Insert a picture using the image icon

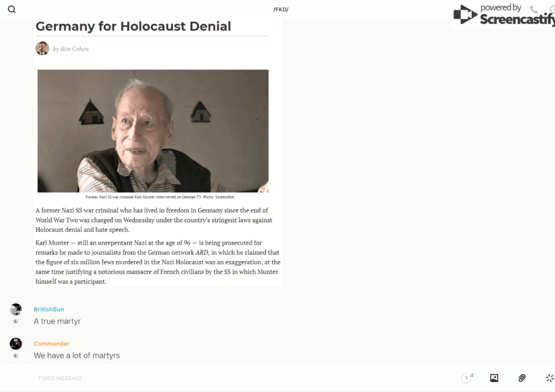click(494, 378)
